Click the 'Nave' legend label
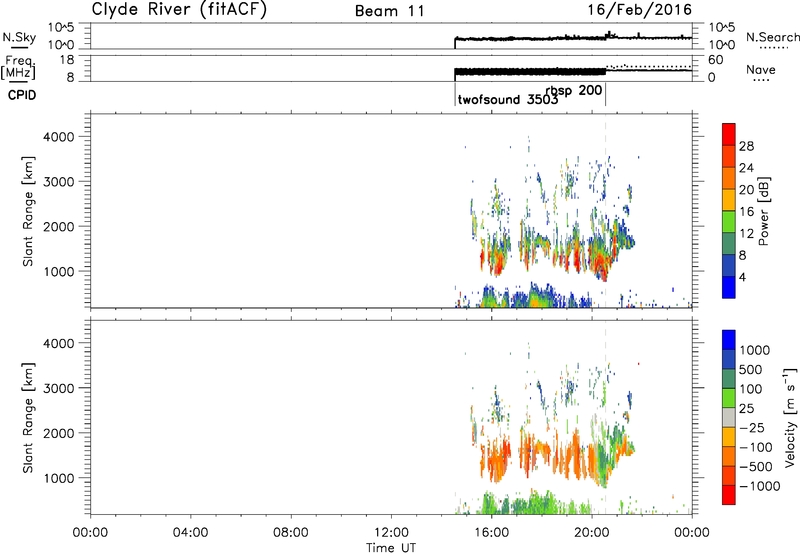The width and height of the screenshot is (800, 554). [x=761, y=69]
